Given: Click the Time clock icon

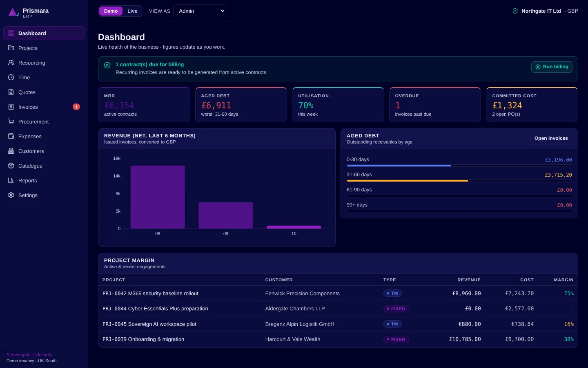Looking at the screenshot, I should (x=11, y=77).
